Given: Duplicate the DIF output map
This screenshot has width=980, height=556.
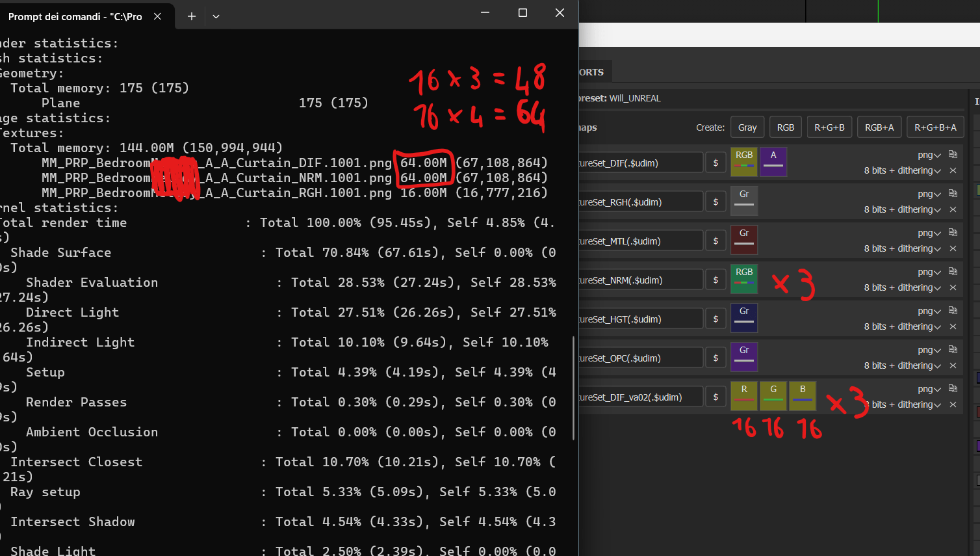Looking at the screenshot, I should coord(953,155).
